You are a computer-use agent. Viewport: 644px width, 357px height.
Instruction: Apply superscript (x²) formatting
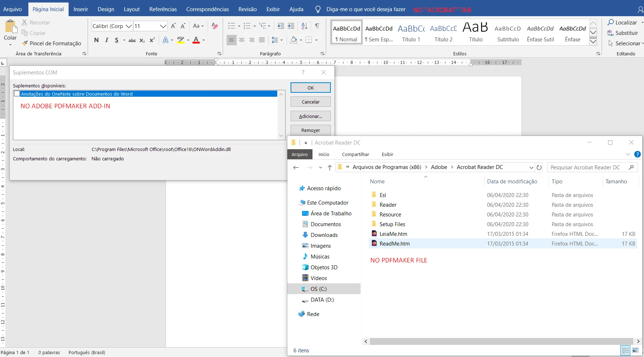point(152,40)
